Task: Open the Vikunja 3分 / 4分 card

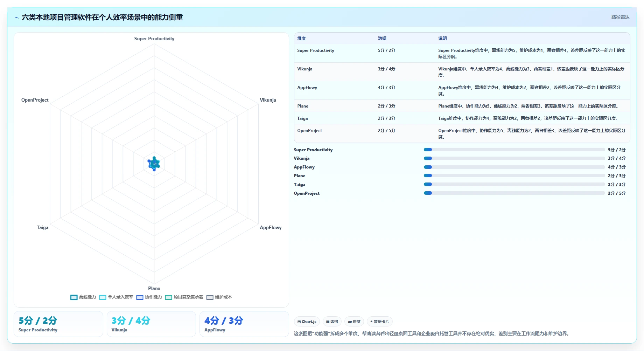Action: pyautogui.click(x=151, y=324)
